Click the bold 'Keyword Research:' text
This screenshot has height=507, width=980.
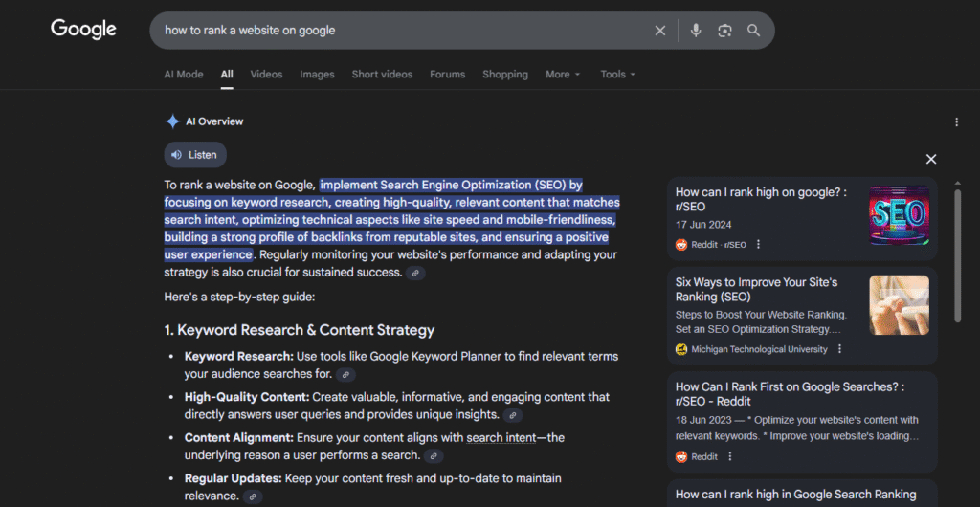[x=238, y=357]
